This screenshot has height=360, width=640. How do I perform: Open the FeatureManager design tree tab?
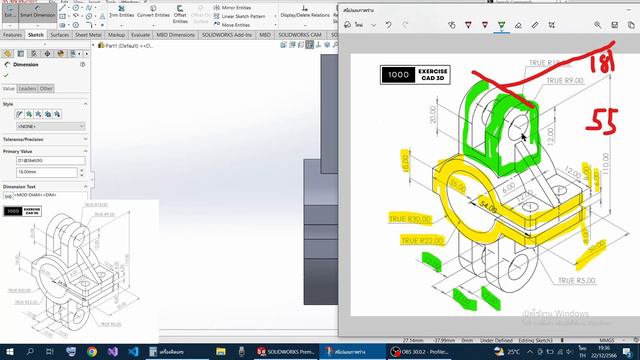pos(7,53)
